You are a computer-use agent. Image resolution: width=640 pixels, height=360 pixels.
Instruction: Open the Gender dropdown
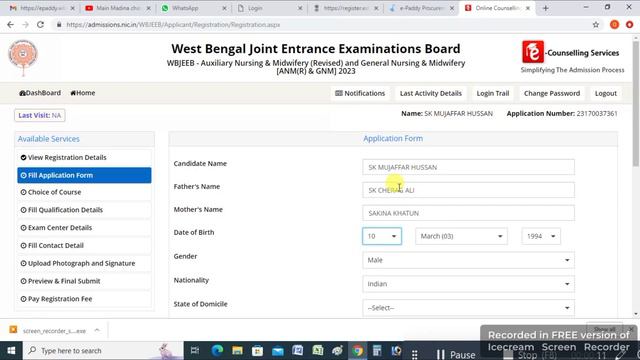468,260
